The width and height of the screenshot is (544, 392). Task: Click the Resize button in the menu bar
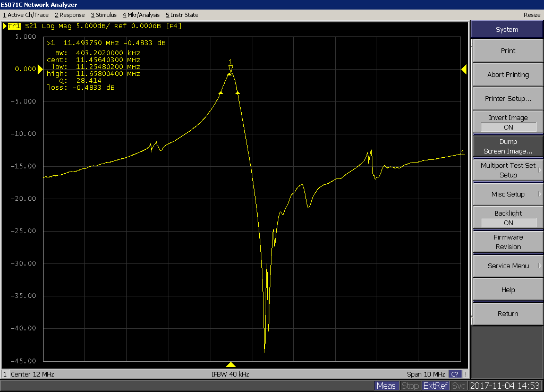tap(532, 15)
